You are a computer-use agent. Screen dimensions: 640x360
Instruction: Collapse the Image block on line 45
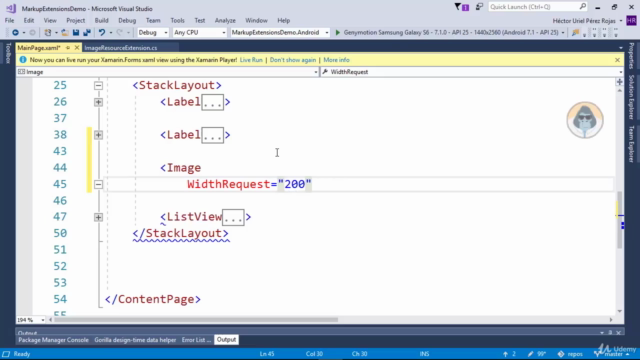click(98, 184)
